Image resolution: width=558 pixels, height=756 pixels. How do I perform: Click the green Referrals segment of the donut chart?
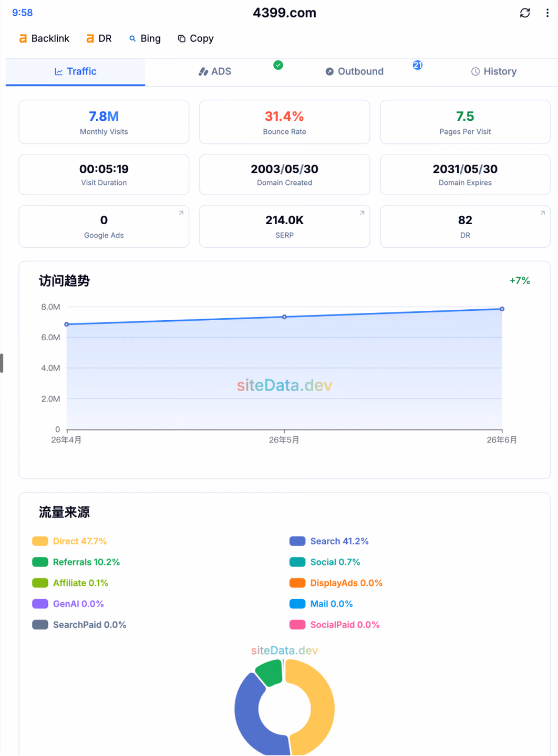[x=270, y=673]
